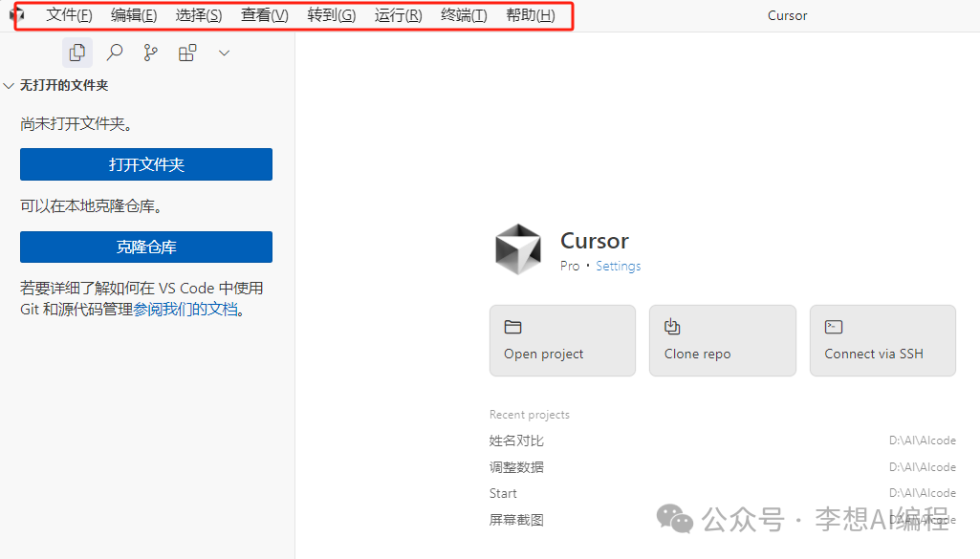Open the Search view magnifier icon
The width and height of the screenshot is (980, 559).
point(115,53)
